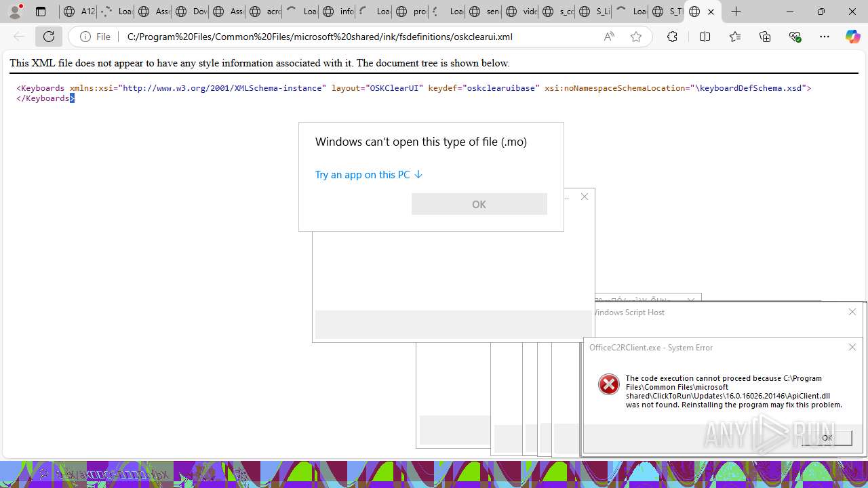
Task: Select the closing Keyboards tag
Action: click(45, 98)
